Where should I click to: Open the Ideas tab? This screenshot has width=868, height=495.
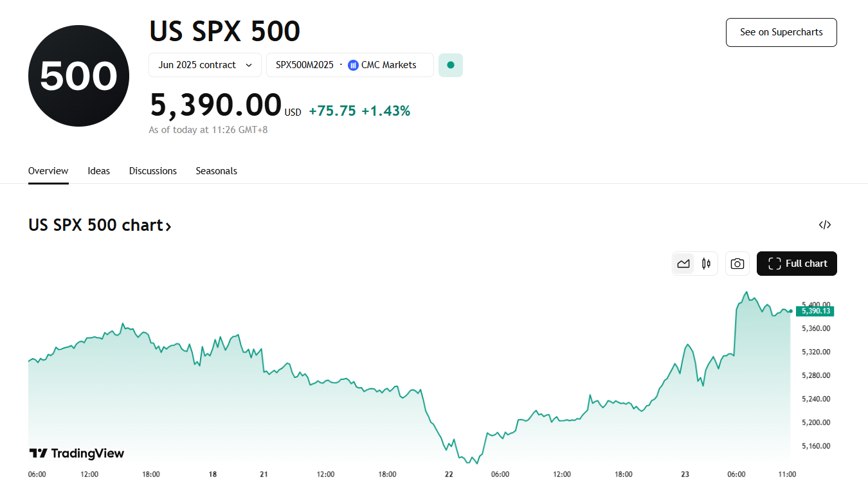click(x=99, y=171)
